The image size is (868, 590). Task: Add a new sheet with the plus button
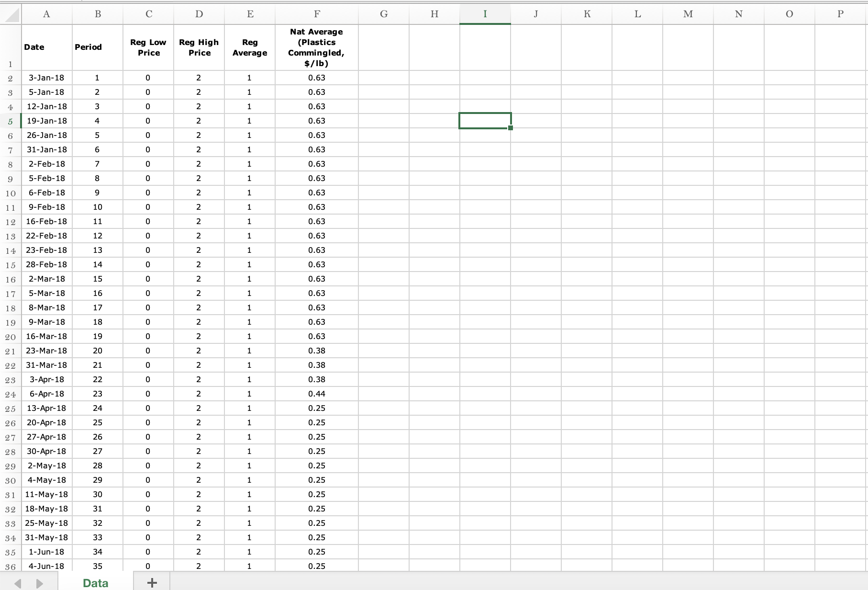pos(152,582)
